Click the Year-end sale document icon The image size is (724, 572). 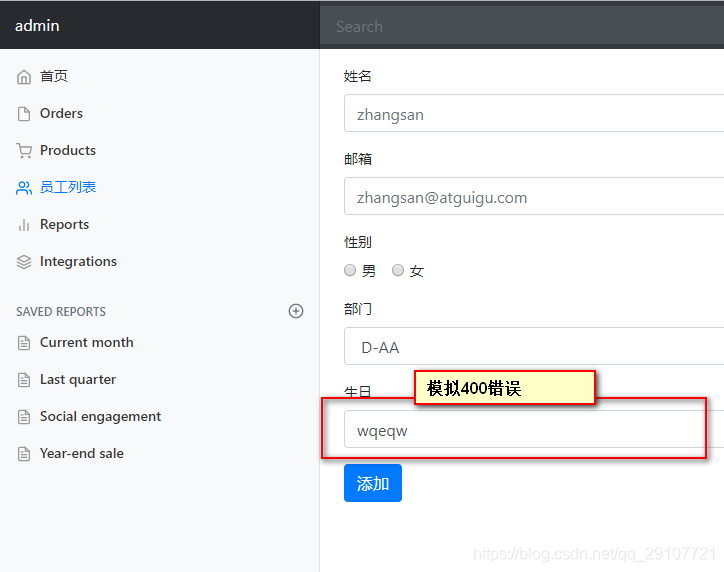click(24, 454)
